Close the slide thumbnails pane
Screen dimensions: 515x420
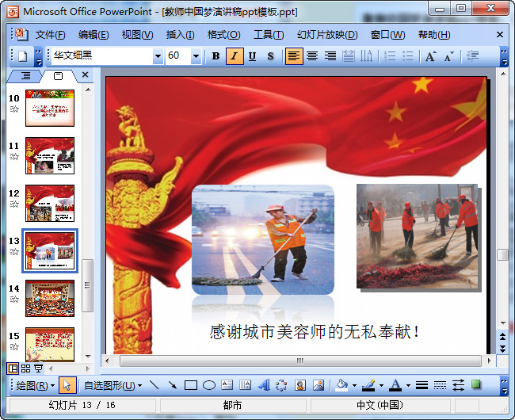[x=85, y=74]
